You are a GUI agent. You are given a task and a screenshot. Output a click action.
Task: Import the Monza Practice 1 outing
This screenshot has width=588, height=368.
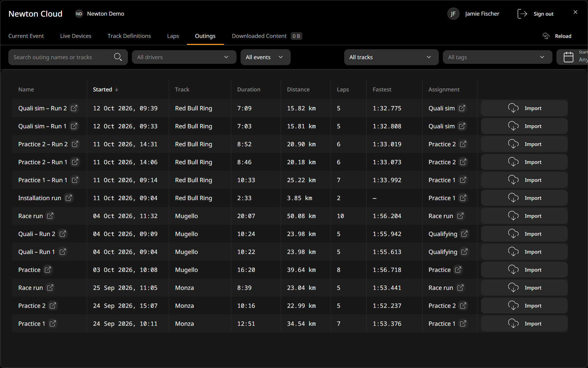pos(524,324)
